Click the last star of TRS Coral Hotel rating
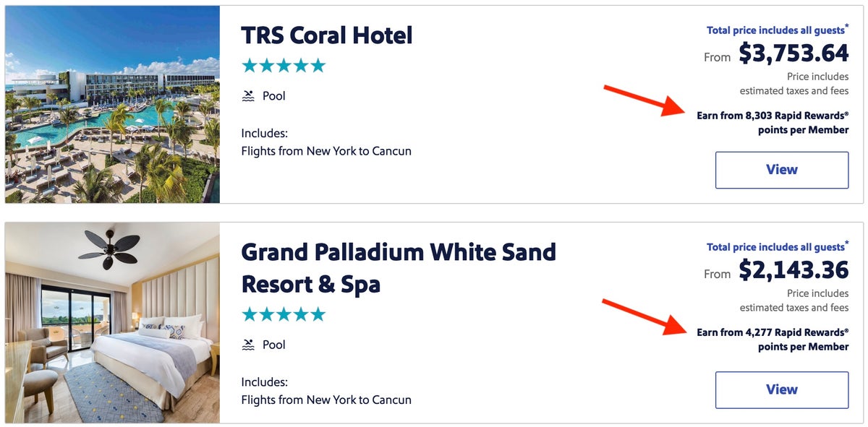Image resolution: width=868 pixels, height=427 pixels. pos(320,66)
